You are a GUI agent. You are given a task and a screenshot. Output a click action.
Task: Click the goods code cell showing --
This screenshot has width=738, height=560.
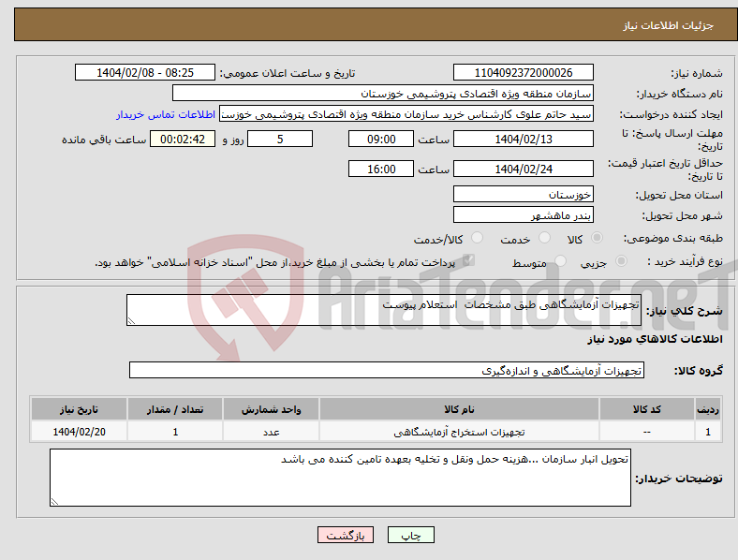(x=647, y=432)
